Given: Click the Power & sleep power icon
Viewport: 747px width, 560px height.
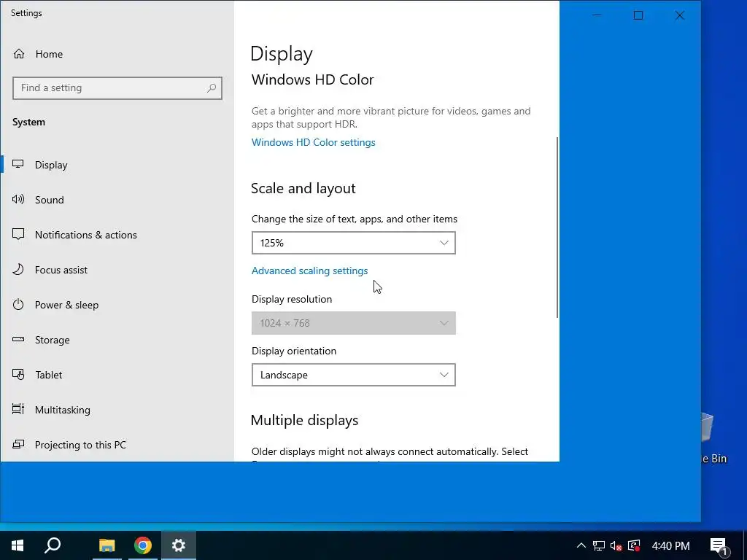Looking at the screenshot, I should click(x=18, y=304).
